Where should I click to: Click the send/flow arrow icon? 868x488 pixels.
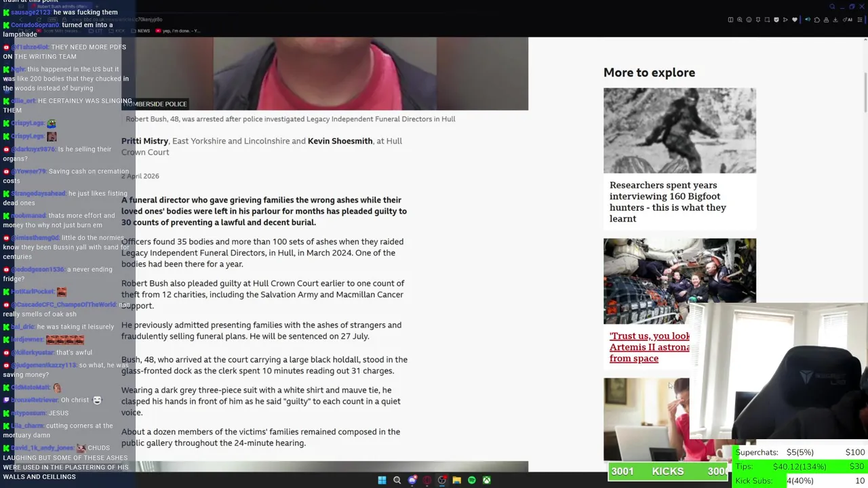click(x=785, y=20)
